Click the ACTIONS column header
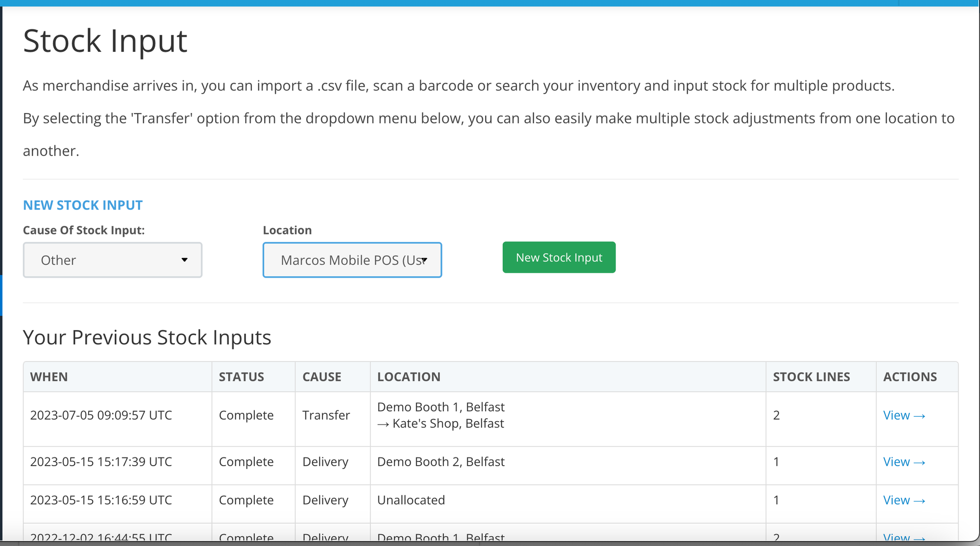This screenshot has width=980, height=546. 909,377
